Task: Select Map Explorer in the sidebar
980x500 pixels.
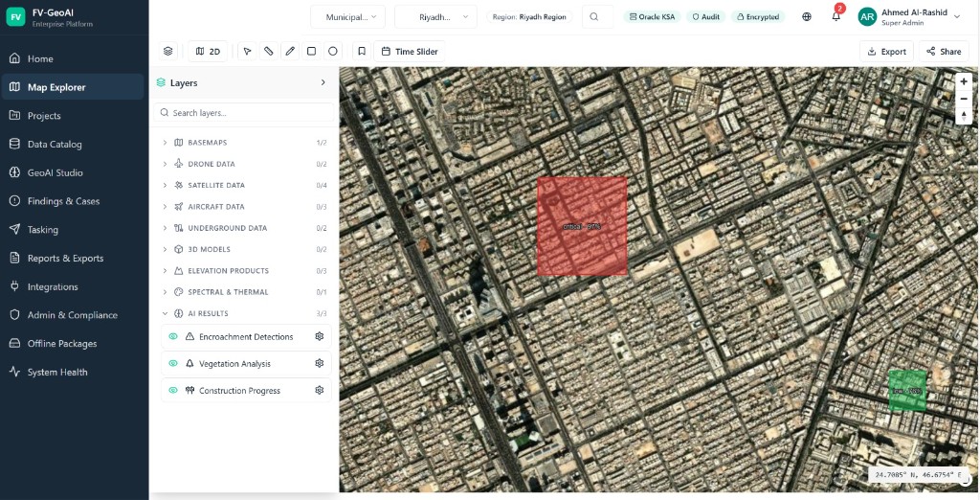Action: tap(74, 87)
